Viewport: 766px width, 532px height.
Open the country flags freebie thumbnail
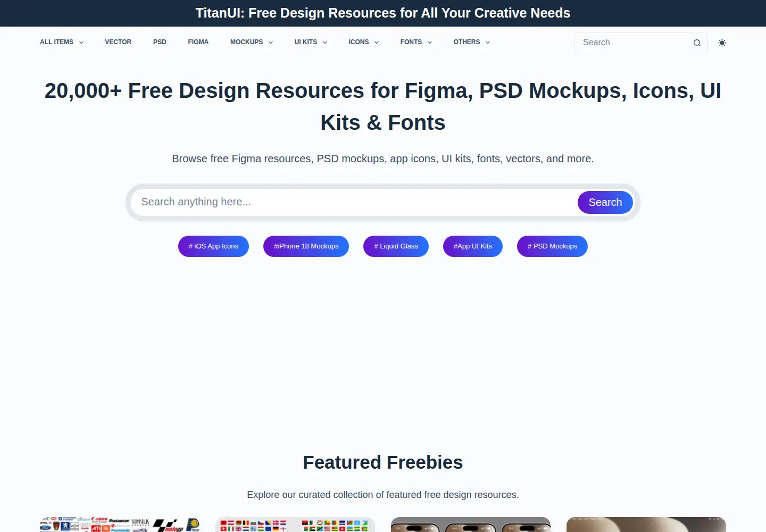(295, 525)
